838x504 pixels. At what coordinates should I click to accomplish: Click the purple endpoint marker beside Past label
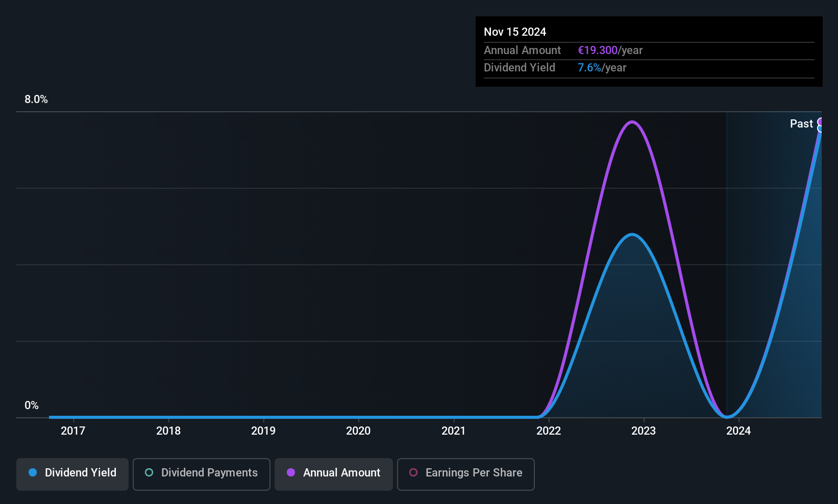pos(821,122)
